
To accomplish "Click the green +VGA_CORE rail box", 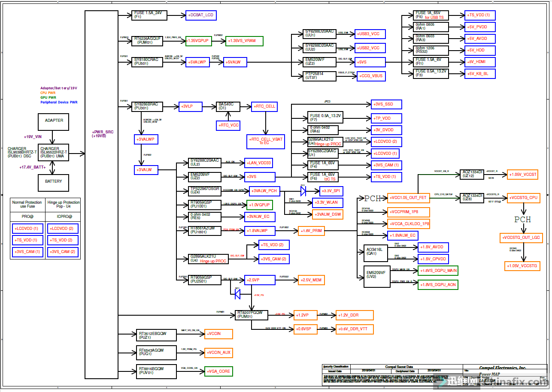I will click(218, 371).
